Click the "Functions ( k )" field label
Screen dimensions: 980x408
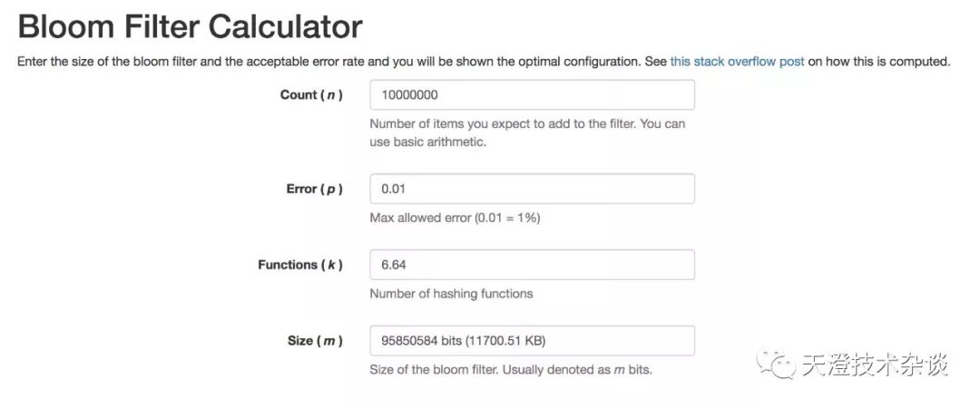point(300,265)
